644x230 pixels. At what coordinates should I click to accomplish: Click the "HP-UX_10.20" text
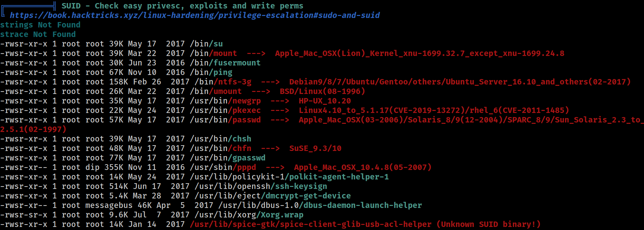[325, 101]
